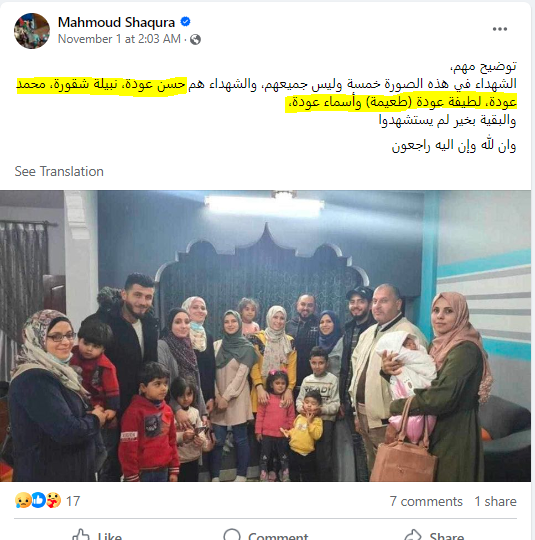Click the sad reaction emoji icon
This screenshot has width=535, height=540.
[22, 500]
